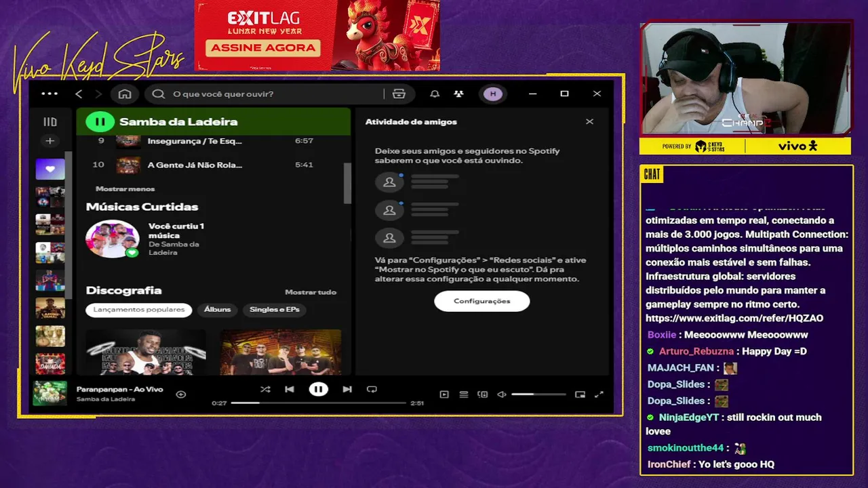Open the friend activity icon
The width and height of the screenshot is (868, 488).
coord(459,94)
